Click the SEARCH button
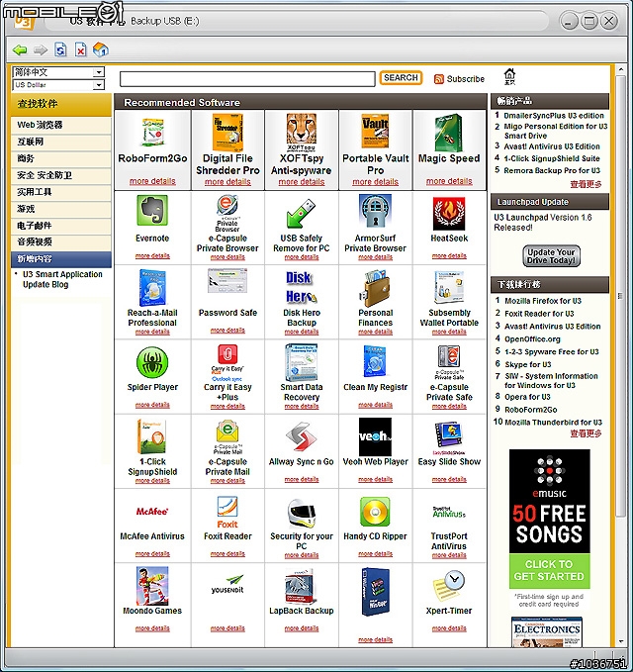 point(401,78)
